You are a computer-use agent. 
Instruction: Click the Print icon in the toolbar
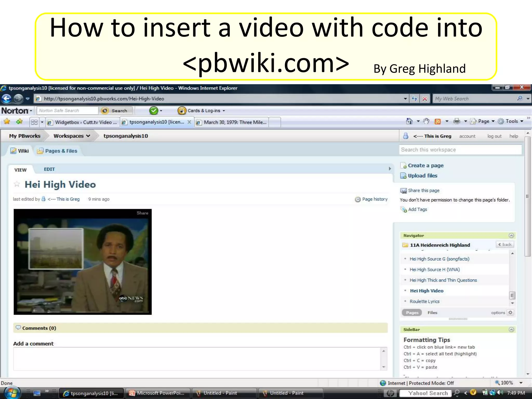[x=456, y=121]
